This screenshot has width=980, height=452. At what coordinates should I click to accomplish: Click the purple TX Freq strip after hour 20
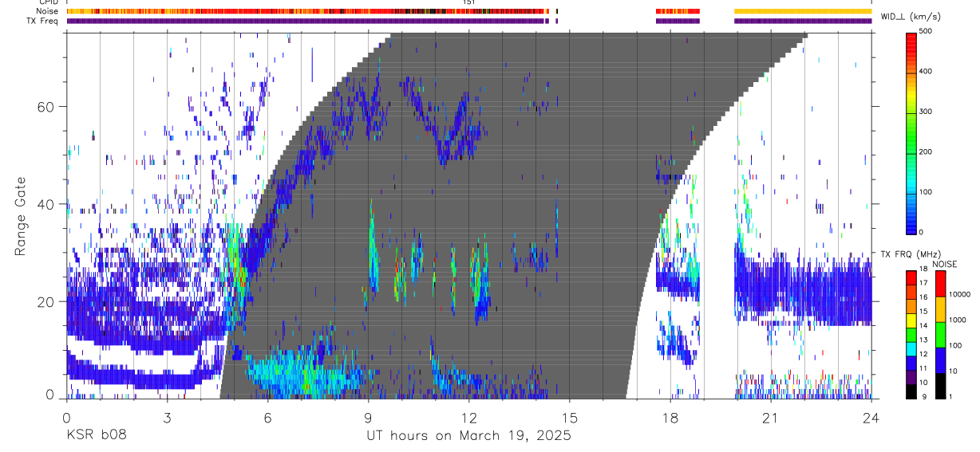[x=803, y=21]
